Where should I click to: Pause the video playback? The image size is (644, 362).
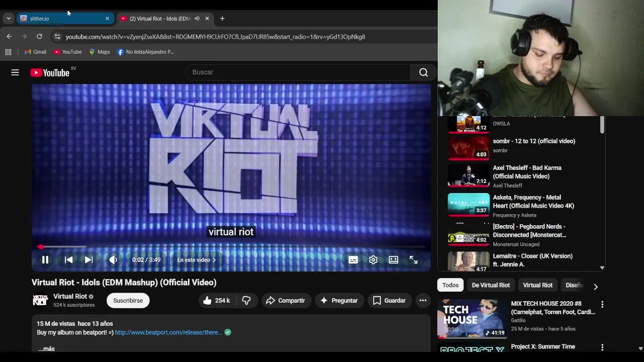(x=45, y=260)
